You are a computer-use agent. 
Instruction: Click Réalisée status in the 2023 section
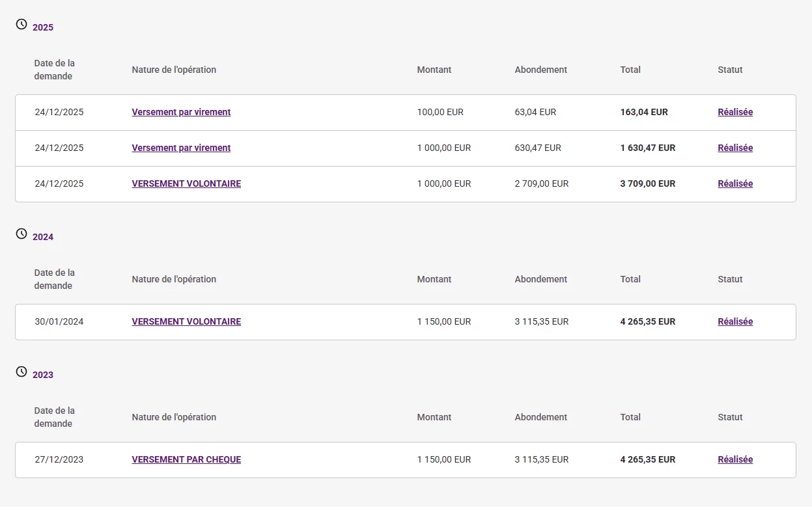735,459
